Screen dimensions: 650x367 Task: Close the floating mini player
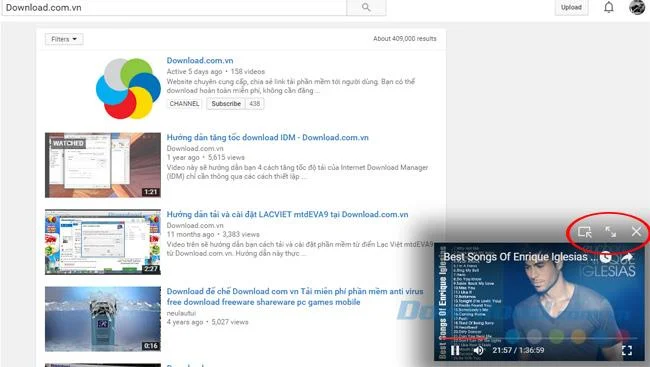tap(636, 232)
